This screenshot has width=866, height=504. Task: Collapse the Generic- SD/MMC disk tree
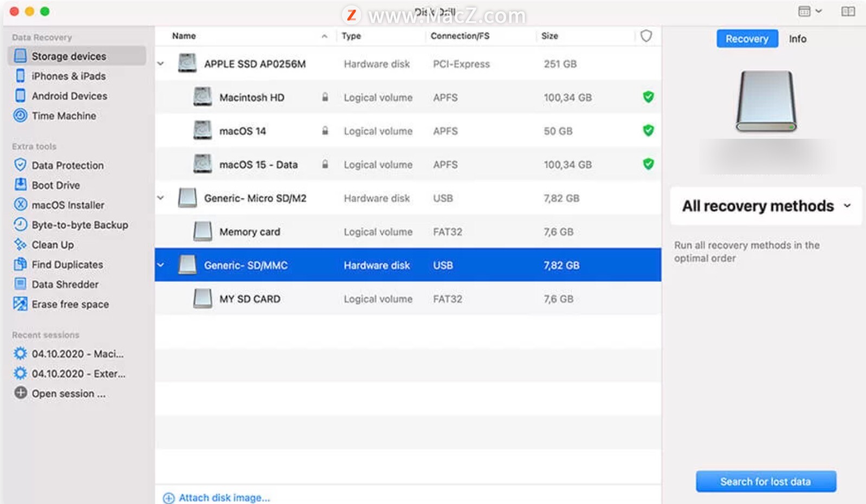point(160,265)
